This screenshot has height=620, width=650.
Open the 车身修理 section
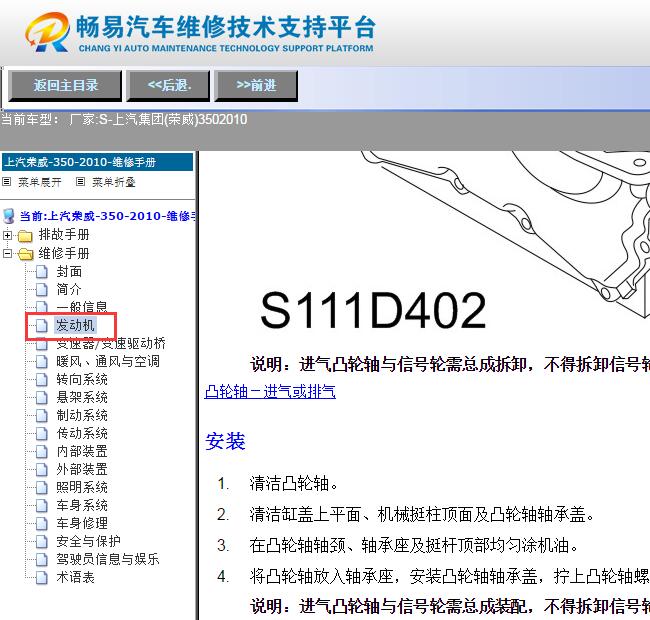82,523
